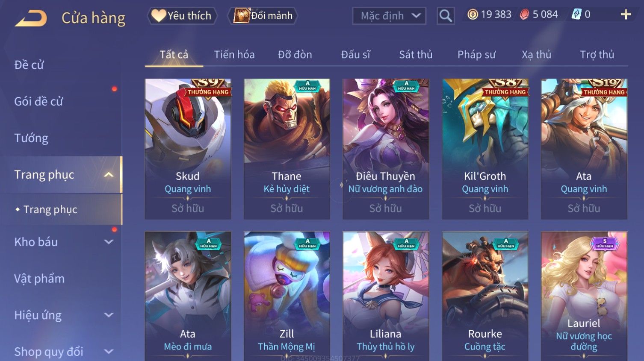Tap the golden back arrow icon
Image resolution: width=644 pixels, height=361 pixels.
click(31, 18)
